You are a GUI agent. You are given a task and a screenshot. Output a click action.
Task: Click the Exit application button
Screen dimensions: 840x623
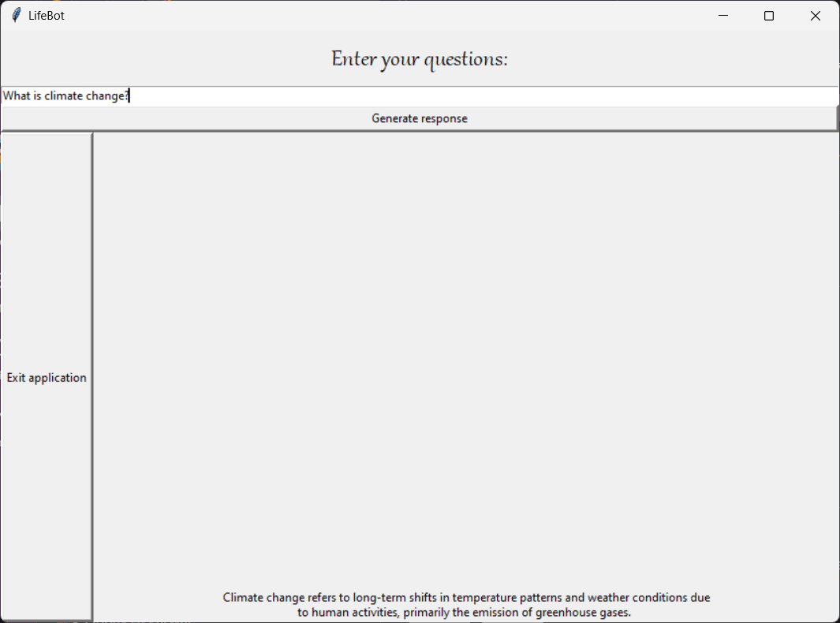[47, 377]
